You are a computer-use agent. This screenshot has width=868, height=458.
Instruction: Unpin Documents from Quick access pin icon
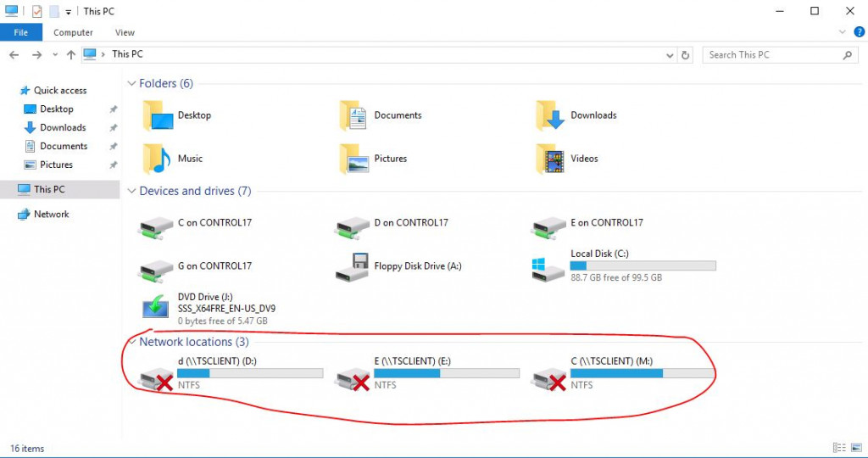(113, 146)
